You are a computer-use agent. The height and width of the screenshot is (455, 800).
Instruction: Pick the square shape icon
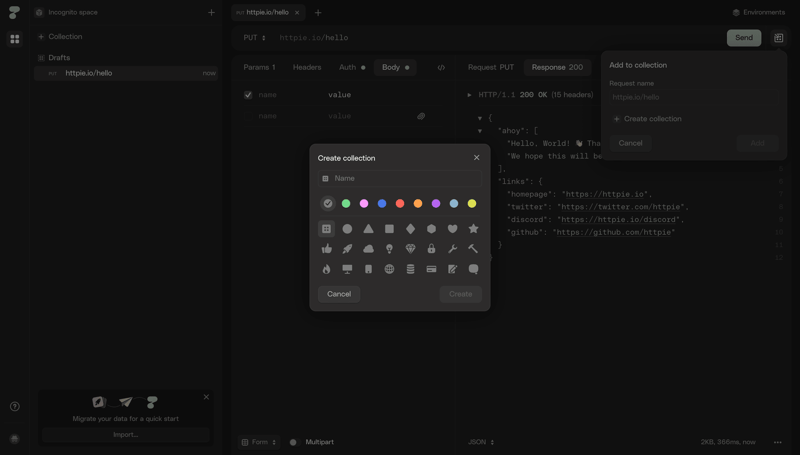[x=389, y=229]
